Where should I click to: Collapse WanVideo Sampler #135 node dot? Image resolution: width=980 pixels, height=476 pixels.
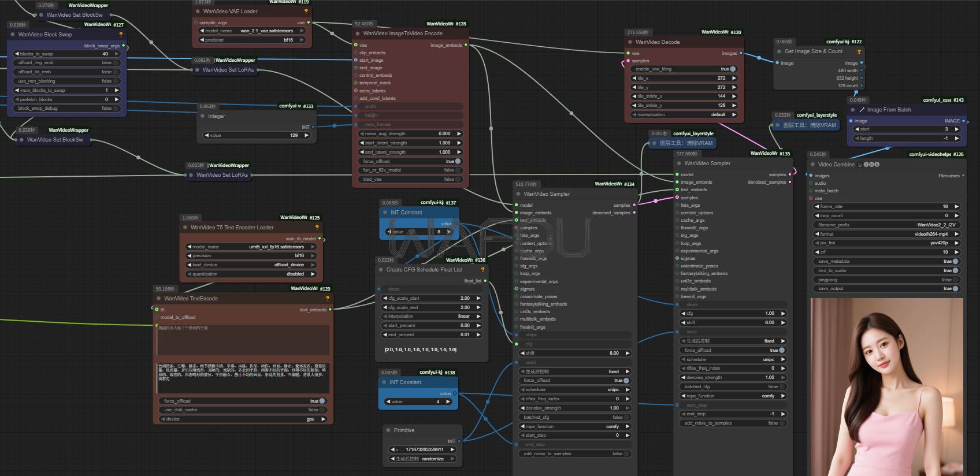(680, 163)
